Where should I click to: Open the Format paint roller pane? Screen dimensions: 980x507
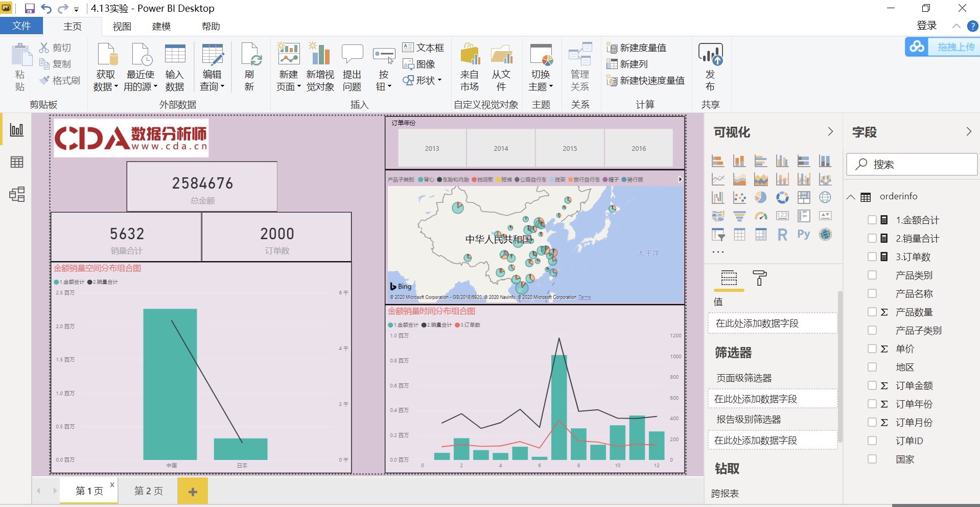pos(760,279)
